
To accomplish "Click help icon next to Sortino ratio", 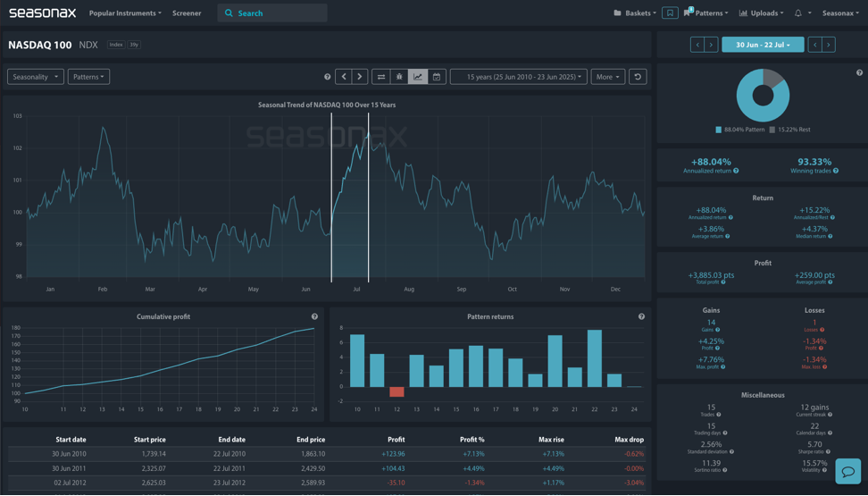I will [724, 470].
